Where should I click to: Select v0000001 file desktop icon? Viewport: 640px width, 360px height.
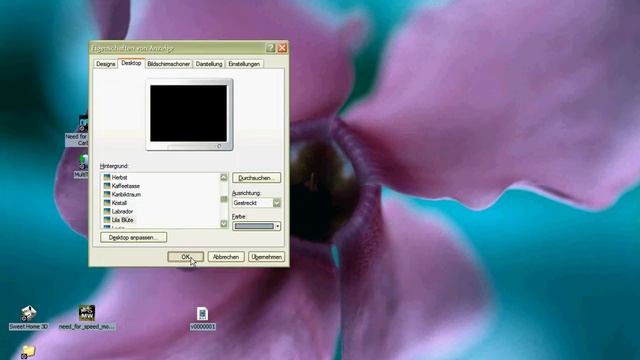(202, 318)
